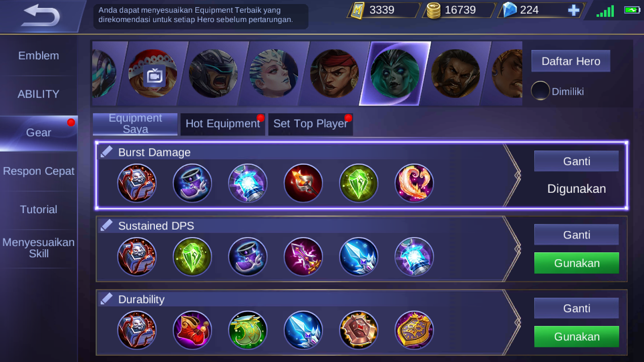
Task: Use the Durability build with Gunakan
Action: click(x=576, y=337)
